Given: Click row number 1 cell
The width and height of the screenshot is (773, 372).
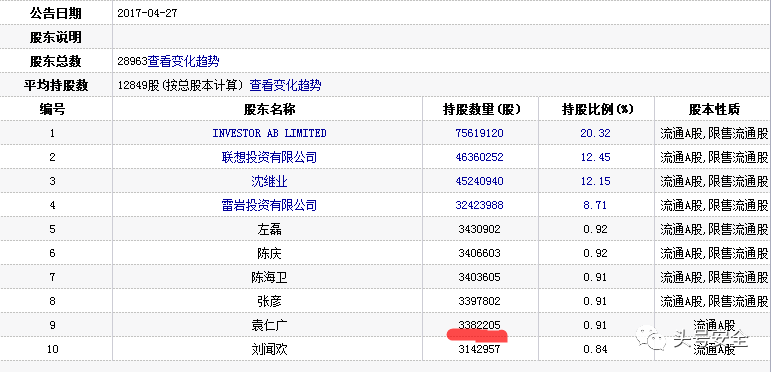Looking at the screenshot, I should (56, 133).
